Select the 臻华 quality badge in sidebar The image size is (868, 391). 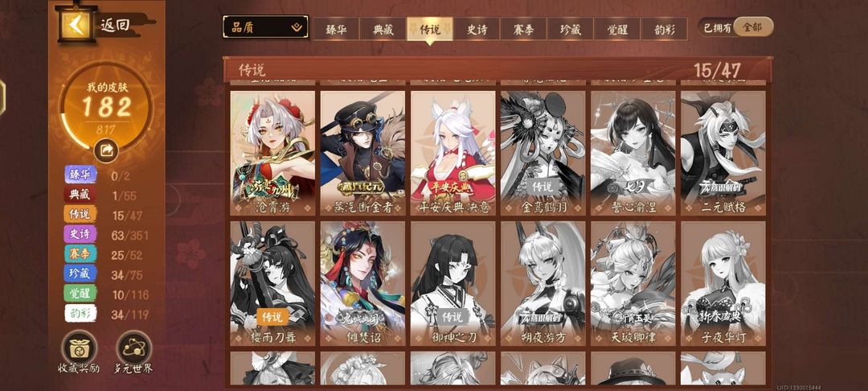(x=80, y=174)
